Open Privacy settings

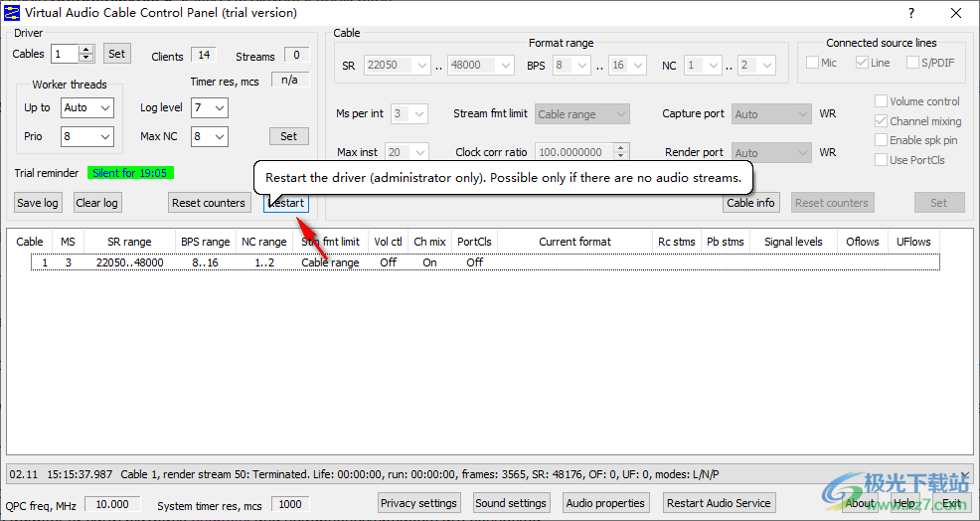(418, 503)
